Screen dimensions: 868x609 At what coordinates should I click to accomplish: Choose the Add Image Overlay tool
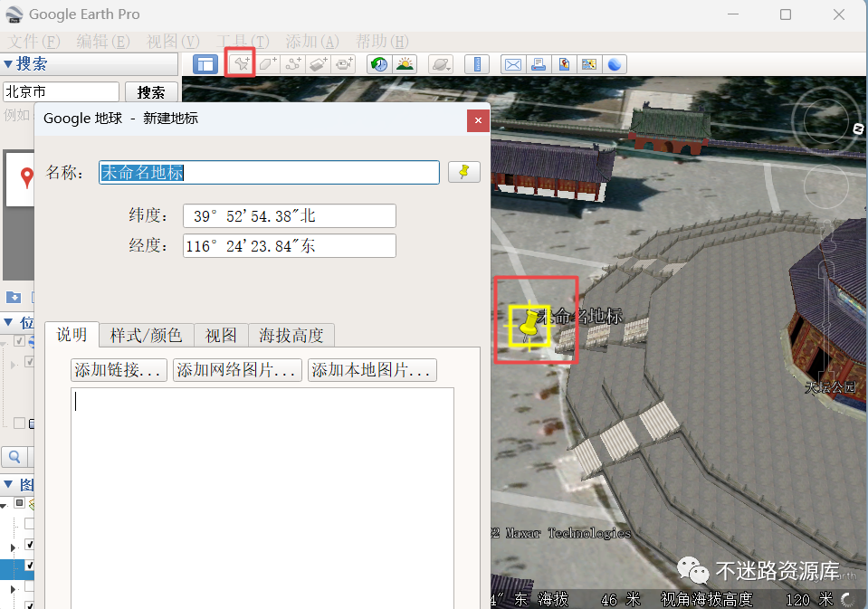tap(319, 64)
